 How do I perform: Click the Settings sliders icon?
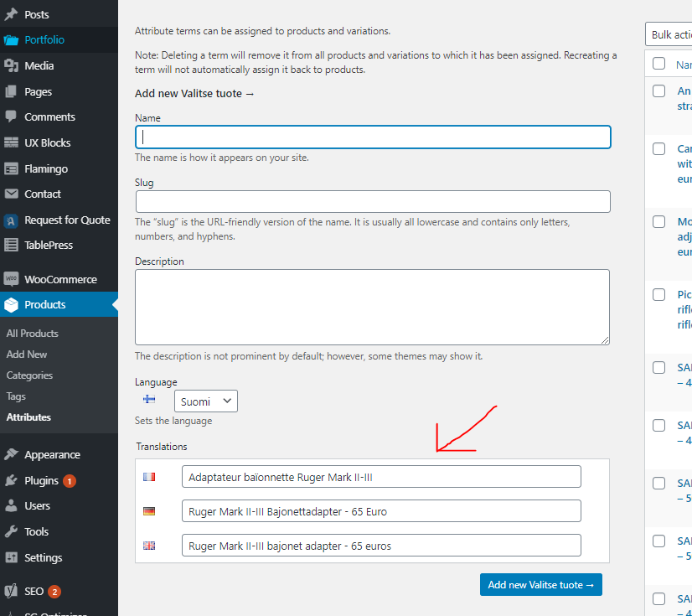tap(11, 557)
